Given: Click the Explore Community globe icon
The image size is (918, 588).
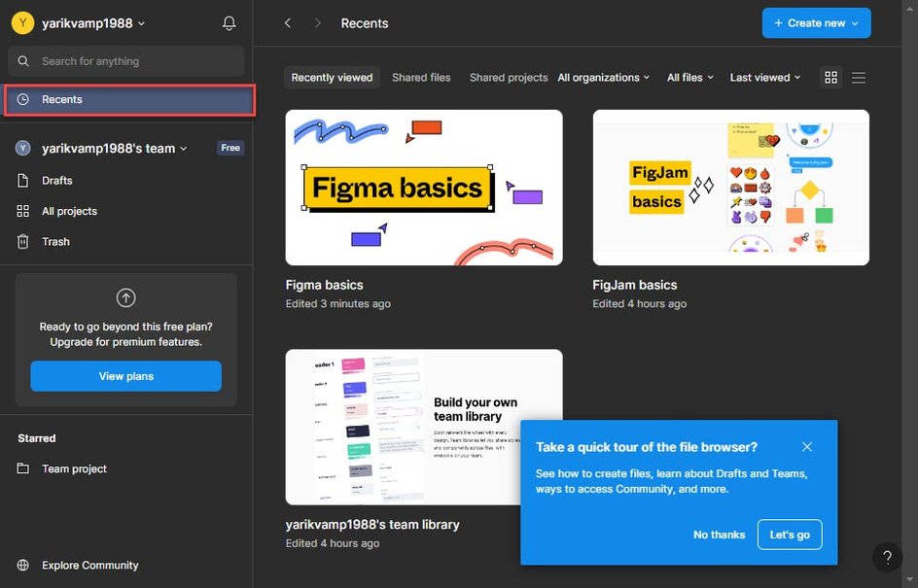Looking at the screenshot, I should 22,566.
